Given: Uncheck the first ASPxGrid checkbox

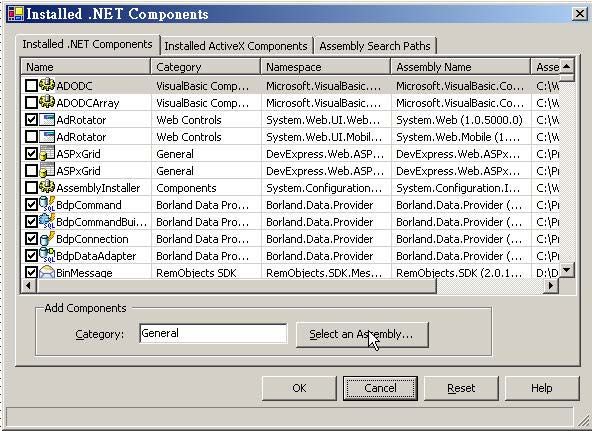Looking at the screenshot, I should 31,154.
